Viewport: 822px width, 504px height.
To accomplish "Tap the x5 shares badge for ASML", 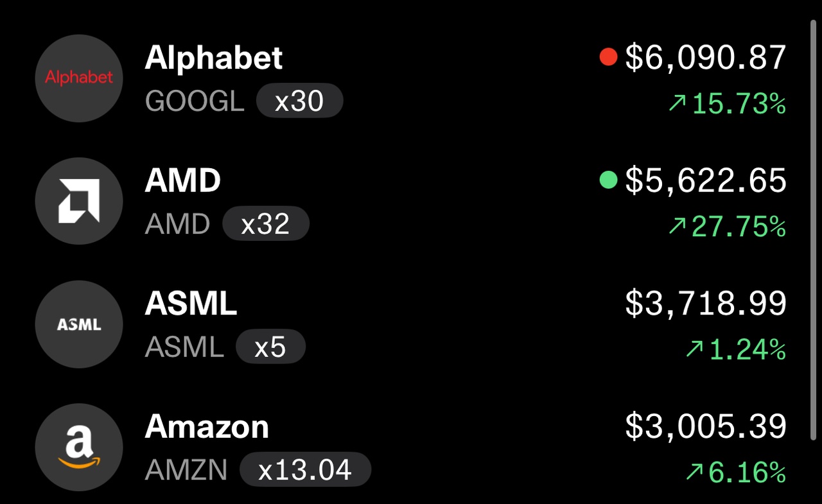I will [x=270, y=347].
